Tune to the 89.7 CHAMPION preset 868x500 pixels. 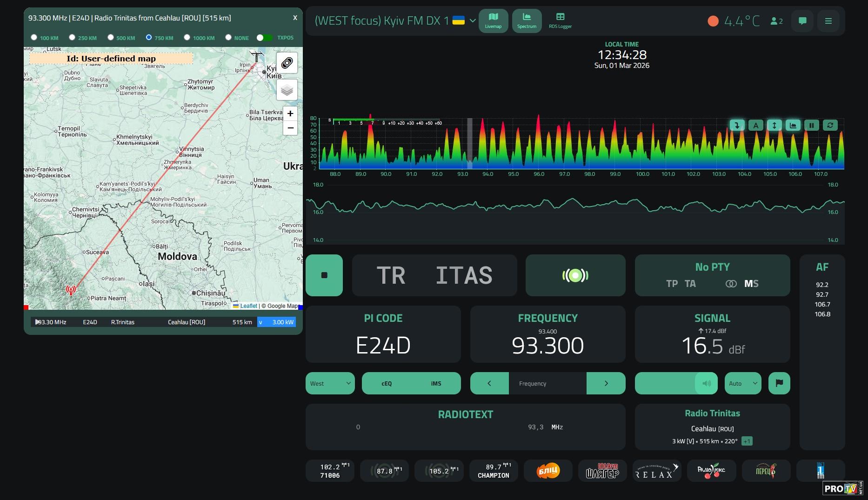(493, 471)
